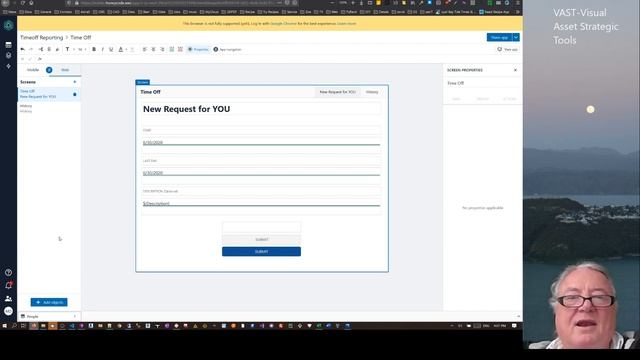Click the New Request for YOU nav tab
Image resolution: width=640 pixels, height=360 pixels.
point(338,92)
